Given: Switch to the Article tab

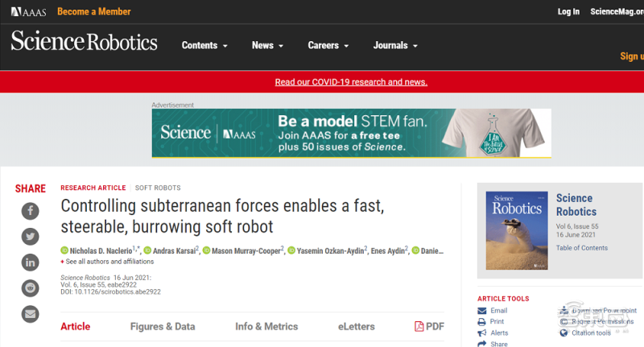Looking at the screenshot, I should pyautogui.click(x=76, y=326).
